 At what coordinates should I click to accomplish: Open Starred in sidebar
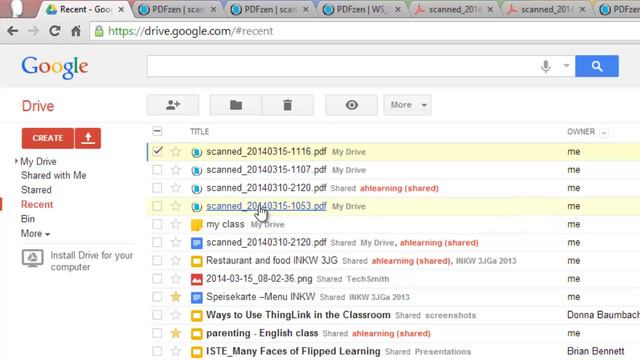[36, 190]
